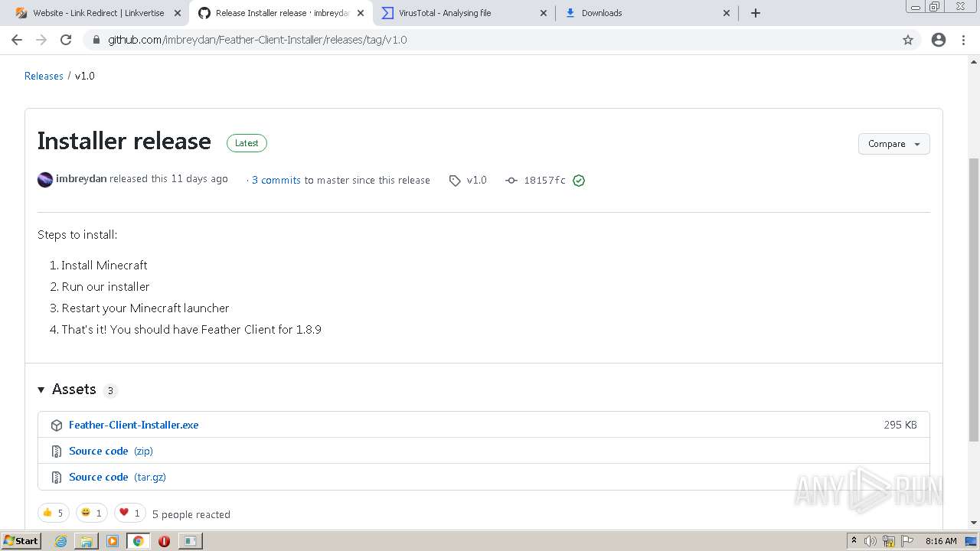
Task: Go back to the previous page
Action: click(x=17, y=40)
